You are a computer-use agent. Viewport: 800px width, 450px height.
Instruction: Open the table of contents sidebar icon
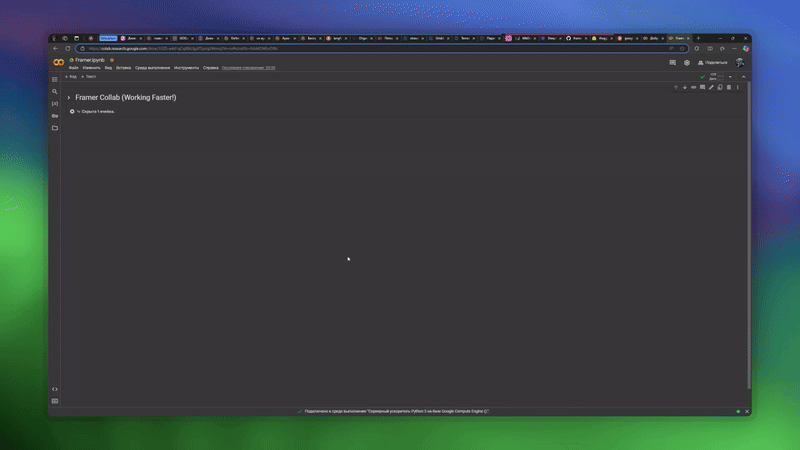[x=55, y=80]
